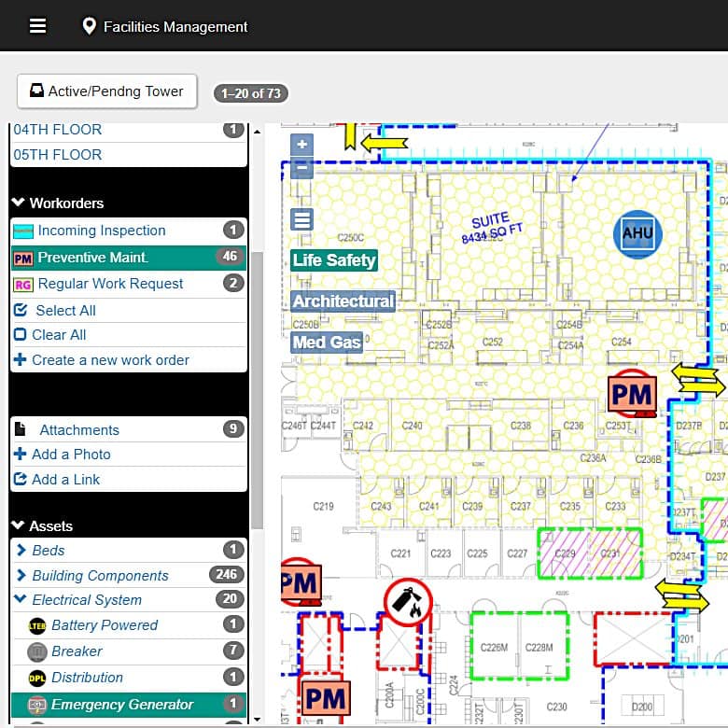Click the Attachments document icon
Screen dimensions: 728x728
21,429
